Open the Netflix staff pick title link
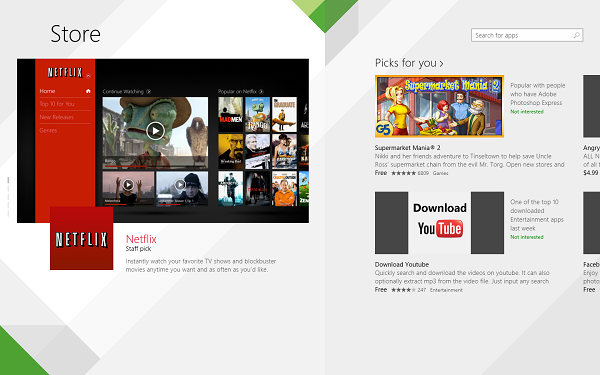This screenshot has width=600, height=375. coord(141,239)
